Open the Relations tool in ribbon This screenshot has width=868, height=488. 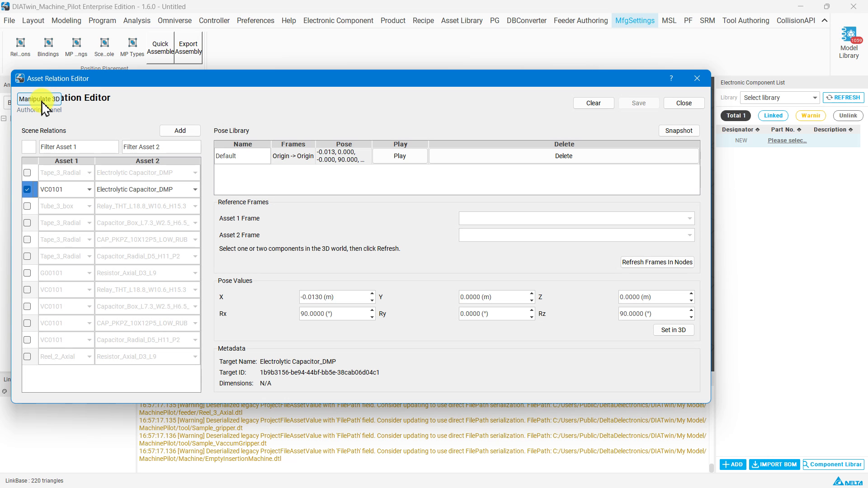click(20, 47)
